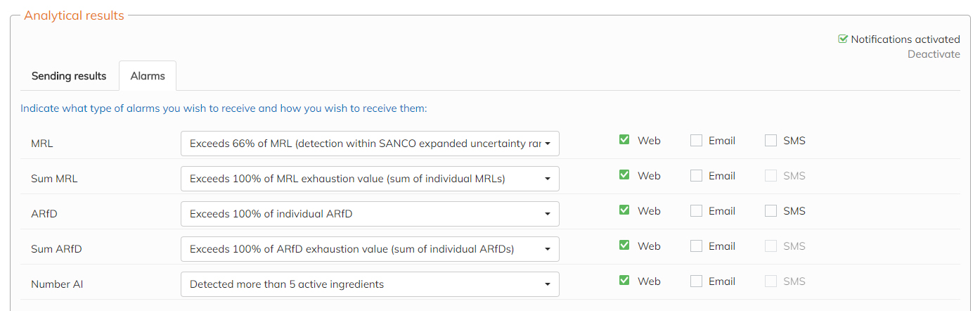The height and width of the screenshot is (311, 980).
Task: Switch to the Sending results tab
Action: [69, 76]
